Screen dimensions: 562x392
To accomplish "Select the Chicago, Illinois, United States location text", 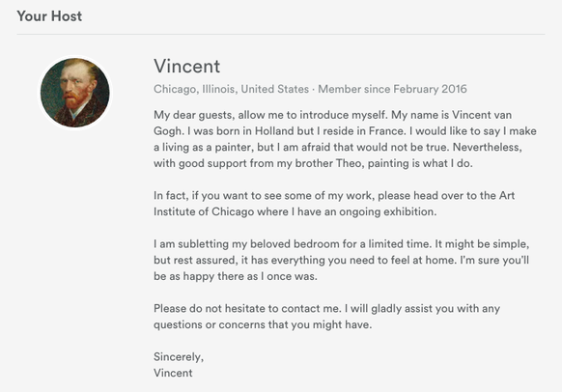I will [x=231, y=89].
